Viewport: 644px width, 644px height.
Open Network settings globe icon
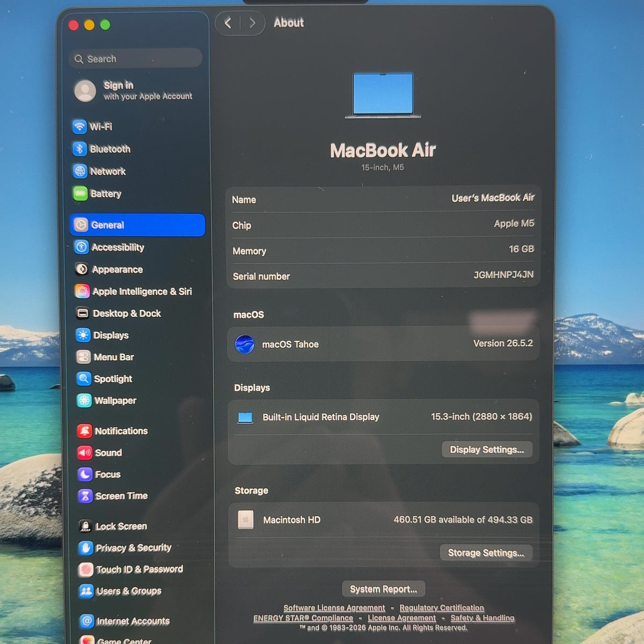pyautogui.click(x=80, y=171)
